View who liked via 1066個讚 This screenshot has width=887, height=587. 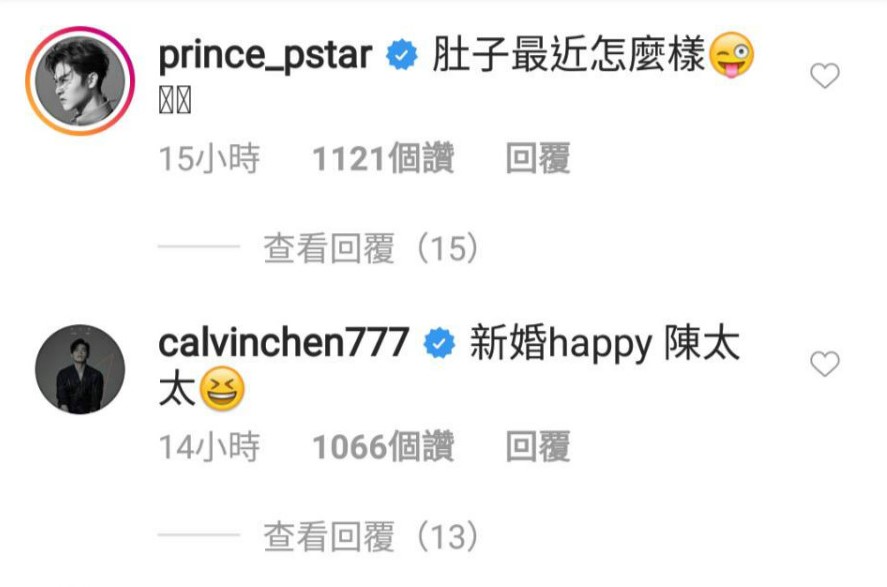tap(384, 446)
